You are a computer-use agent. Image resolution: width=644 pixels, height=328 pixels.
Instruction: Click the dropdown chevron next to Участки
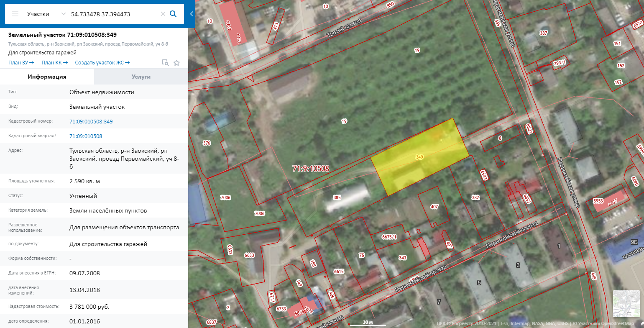[x=64, y=14]
